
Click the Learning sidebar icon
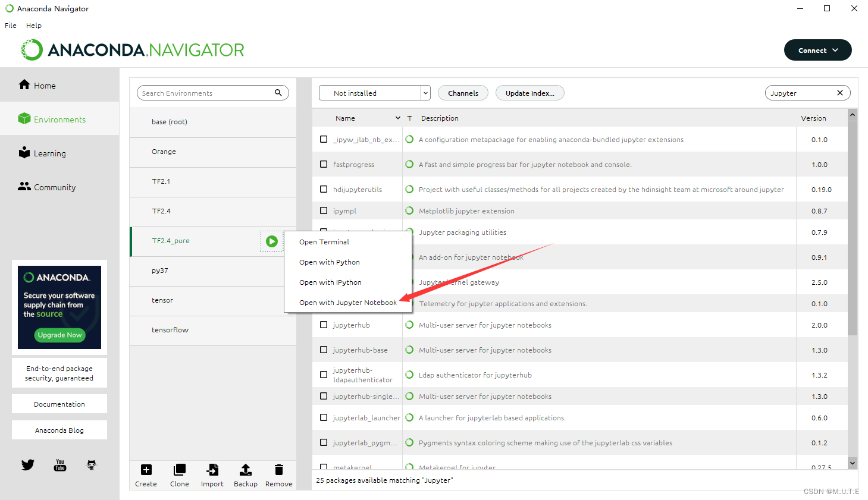(x=24, y=152)
